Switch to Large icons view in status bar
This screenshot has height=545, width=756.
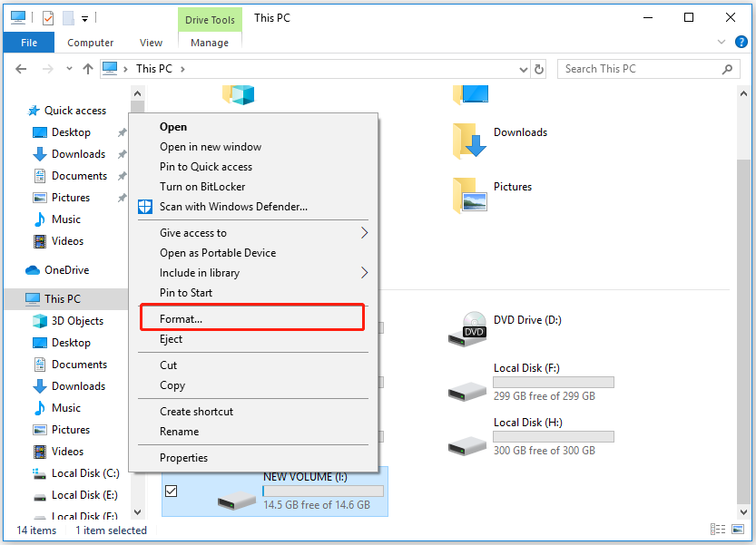738,530
